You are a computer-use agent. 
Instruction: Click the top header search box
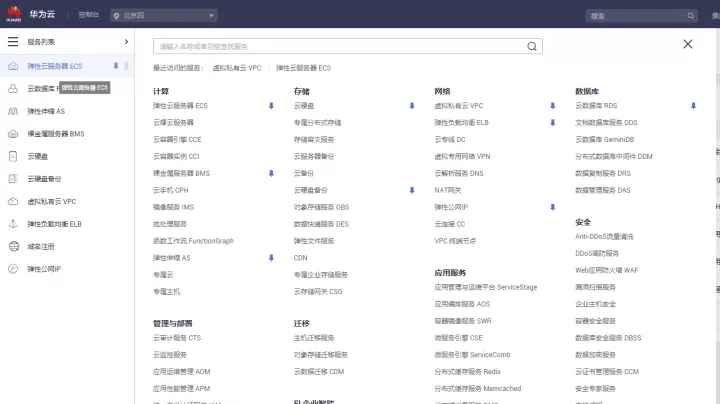click(x=641, y=16)
